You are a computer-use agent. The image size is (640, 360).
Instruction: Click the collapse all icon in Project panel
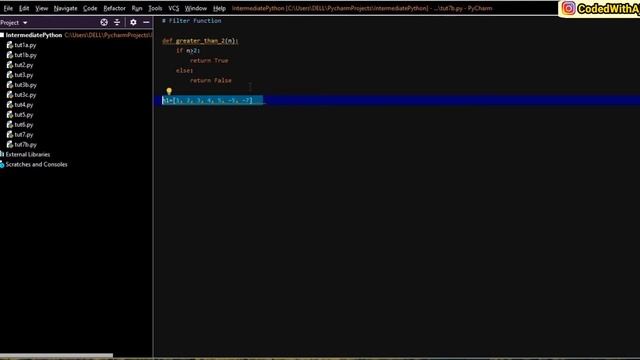point(117,22)
